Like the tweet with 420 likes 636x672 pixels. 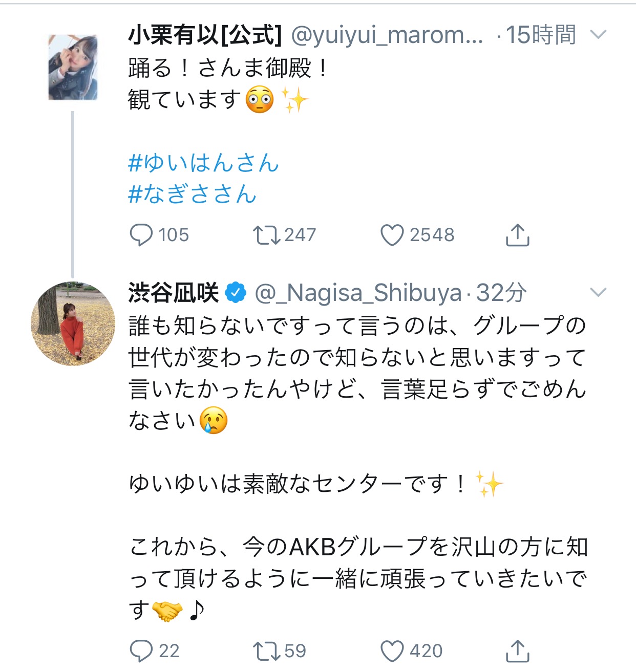point(392,651)
